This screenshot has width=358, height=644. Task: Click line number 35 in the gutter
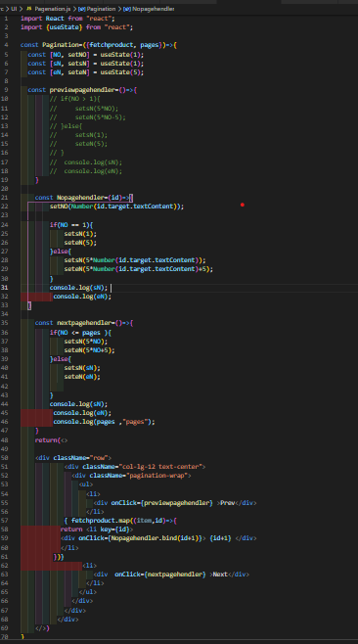(x=5, y=323)
